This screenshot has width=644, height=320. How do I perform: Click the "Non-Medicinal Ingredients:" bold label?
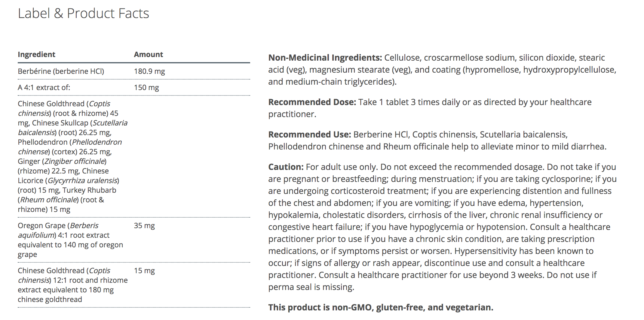pyautogui.click(x=325, y=58)
